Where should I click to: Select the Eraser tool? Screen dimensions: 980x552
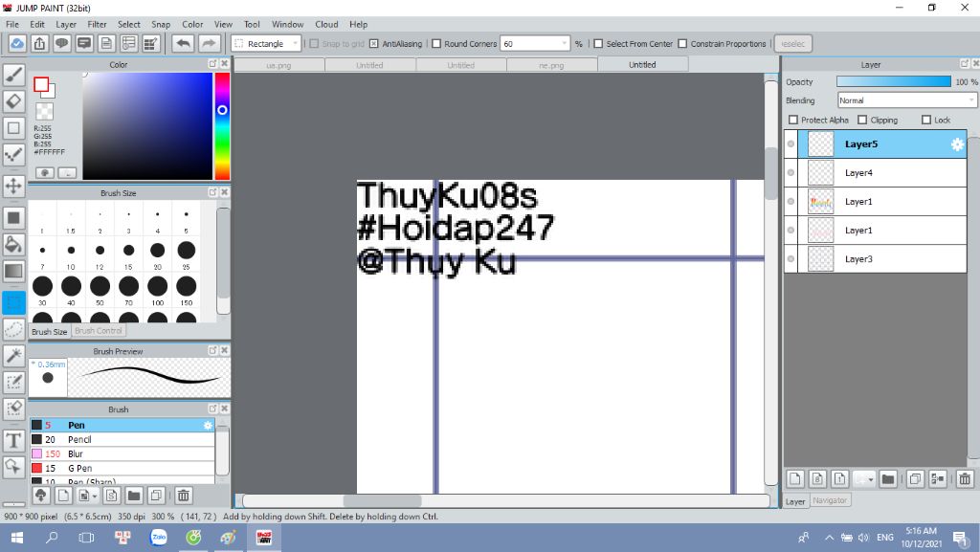13,101
